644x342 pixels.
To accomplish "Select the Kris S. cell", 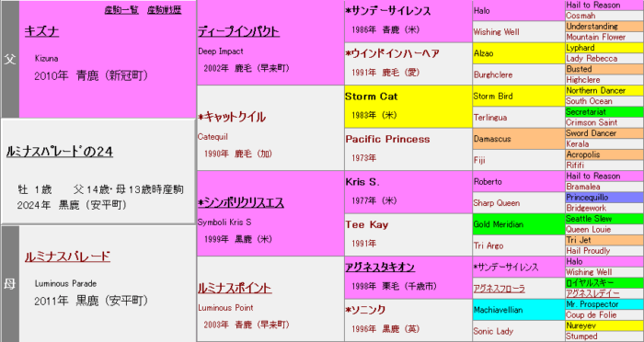I will point(408,192).
